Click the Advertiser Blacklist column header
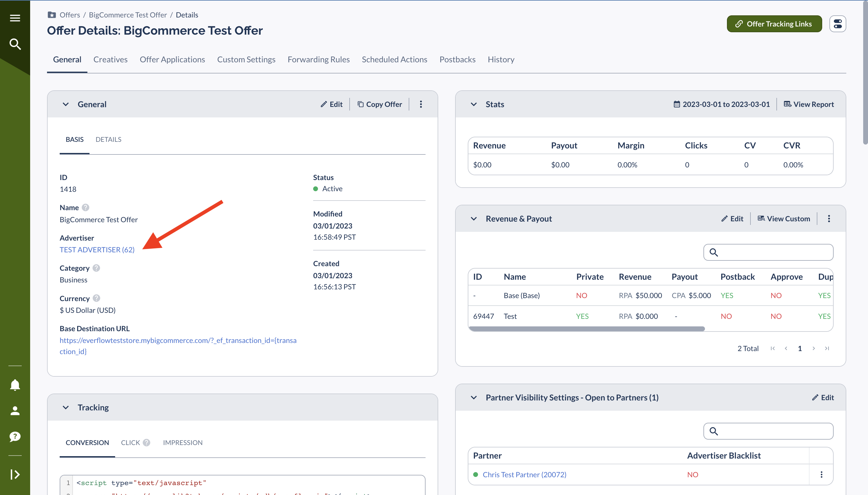 click(x=724, y=456)
